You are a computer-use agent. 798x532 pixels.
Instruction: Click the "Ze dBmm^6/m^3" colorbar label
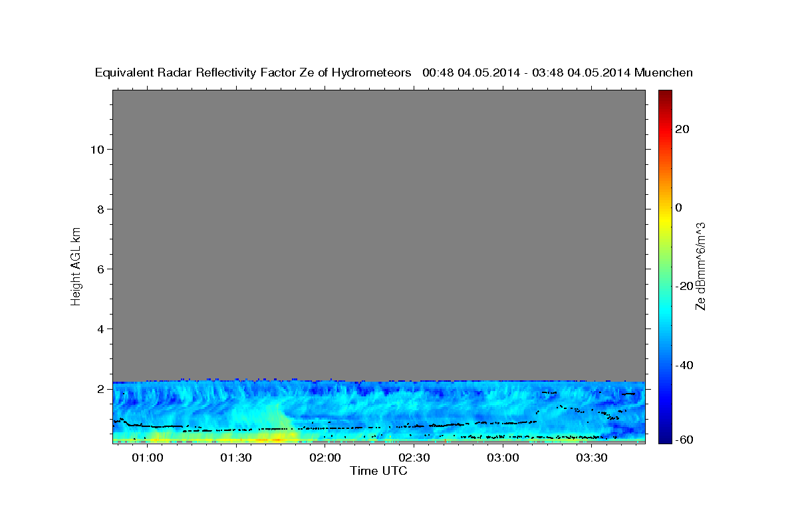(x=700, y=266)
